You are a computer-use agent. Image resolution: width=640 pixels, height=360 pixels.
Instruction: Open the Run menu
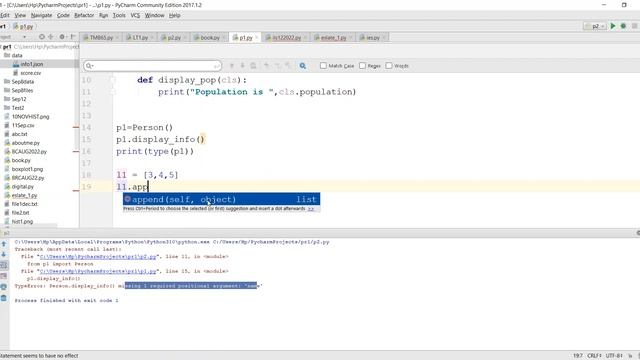coord(103,16)
